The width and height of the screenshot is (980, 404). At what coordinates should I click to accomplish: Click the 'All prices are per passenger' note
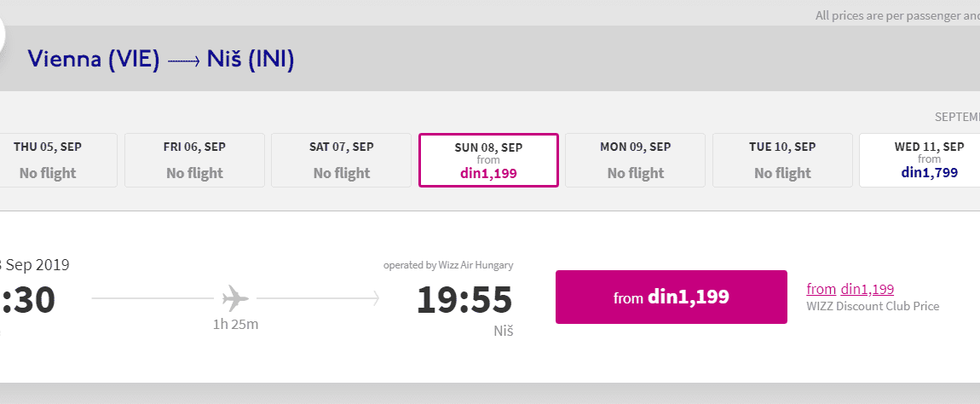coord(897,15)
